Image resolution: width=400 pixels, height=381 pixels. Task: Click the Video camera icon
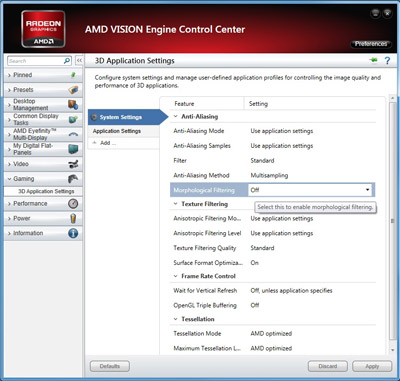[x=73, y=164]
